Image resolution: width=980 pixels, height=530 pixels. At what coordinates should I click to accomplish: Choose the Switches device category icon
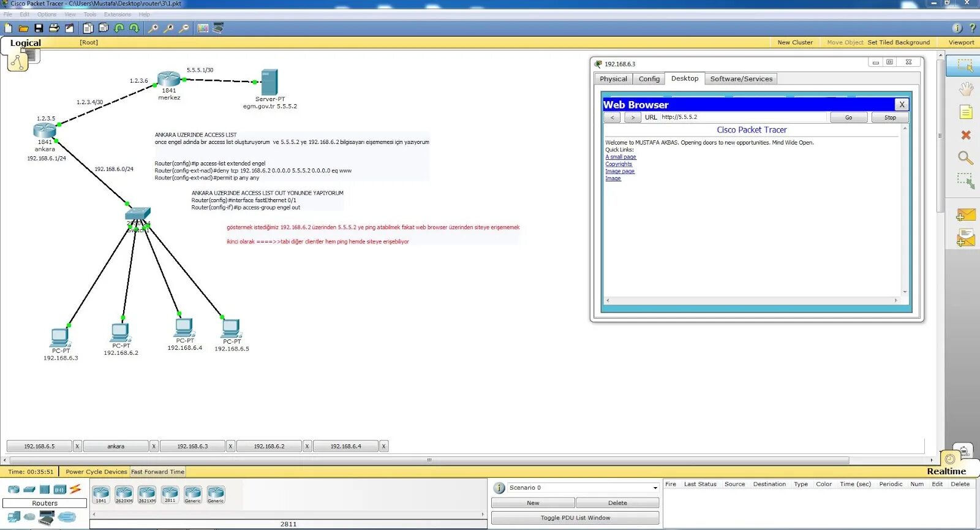pyautogui.click(x=29, y=490)
